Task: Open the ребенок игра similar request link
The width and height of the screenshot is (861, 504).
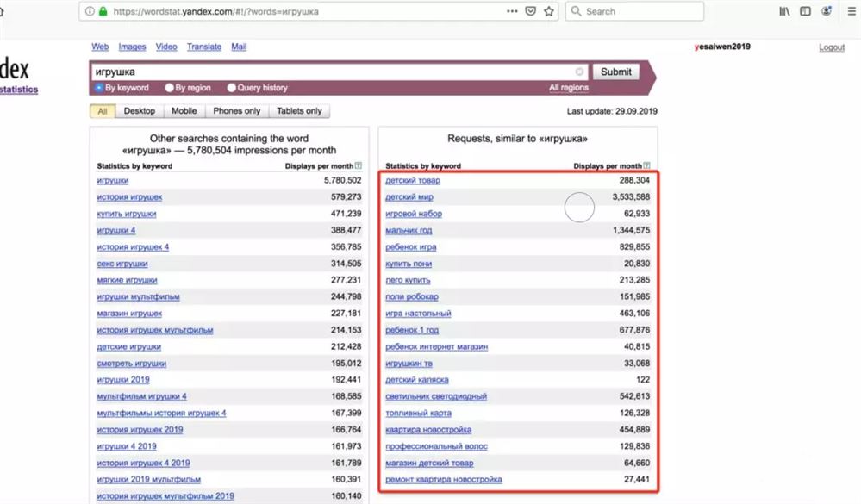Action: [x=411, y=246]
